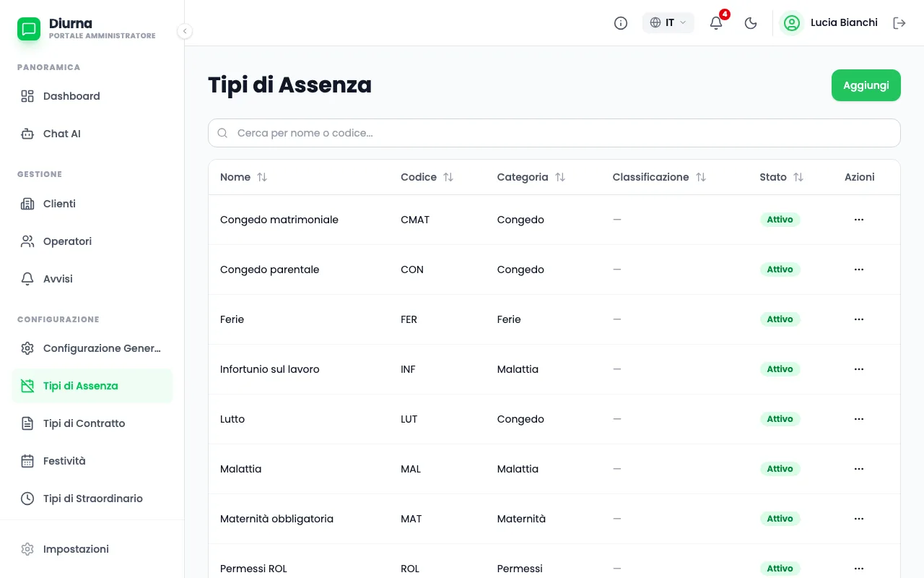Image resolution: width=924 pixels, height=578 pixels.
Task: Open Tipi di Straordinario
Action: click(x=92, y=499)
